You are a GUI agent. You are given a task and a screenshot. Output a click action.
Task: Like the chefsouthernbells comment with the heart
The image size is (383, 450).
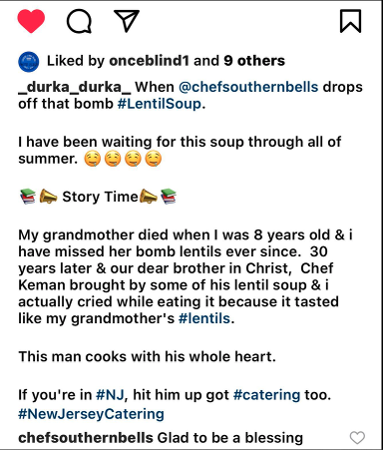[357, 438]
